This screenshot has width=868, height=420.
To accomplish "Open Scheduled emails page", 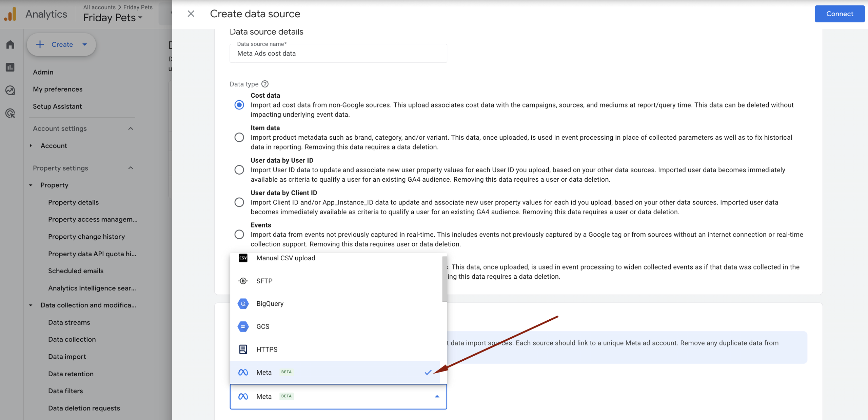I will (76, 271).
